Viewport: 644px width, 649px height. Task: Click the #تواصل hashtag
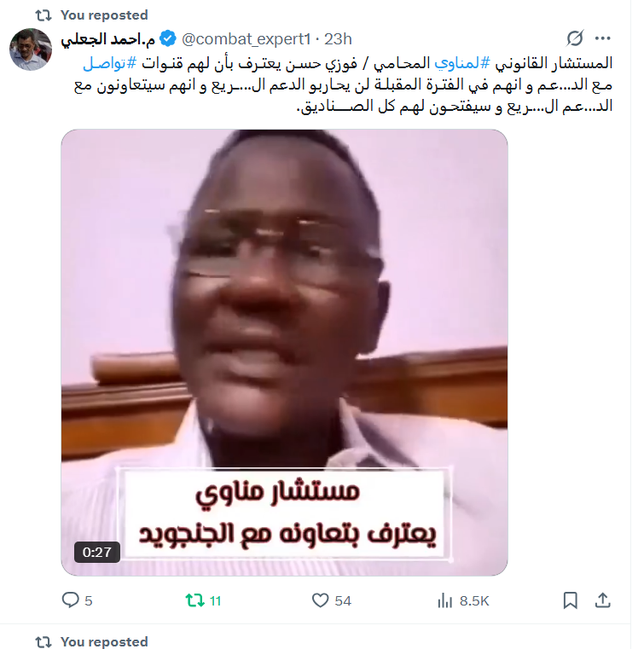110,63
